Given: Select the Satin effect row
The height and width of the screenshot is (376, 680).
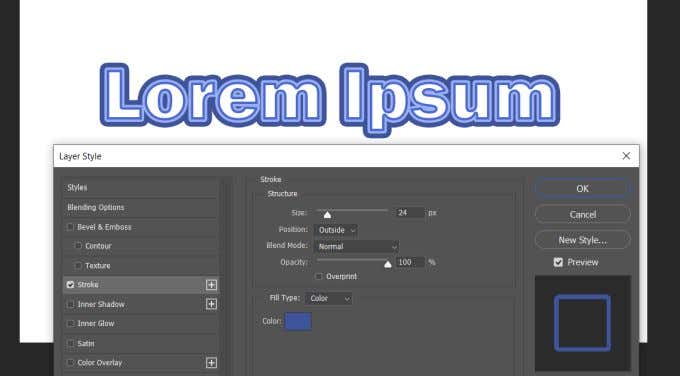Looking at the screenshot, I should (141, 343).
